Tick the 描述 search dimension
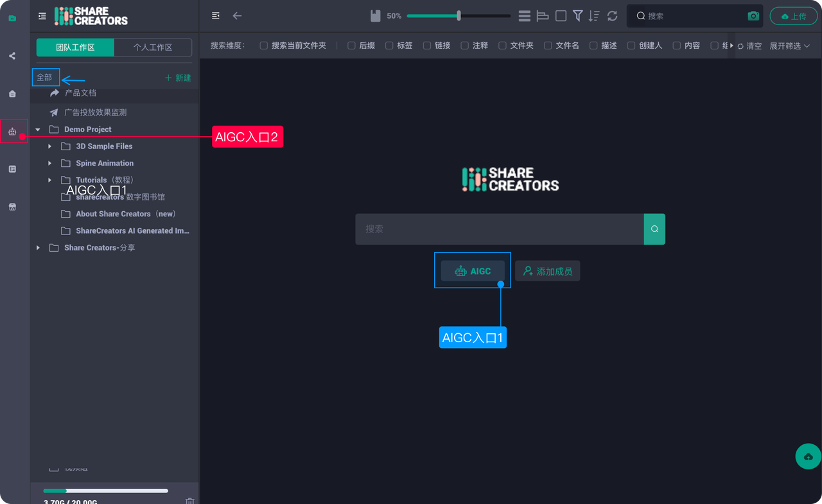 click(593, 46)
